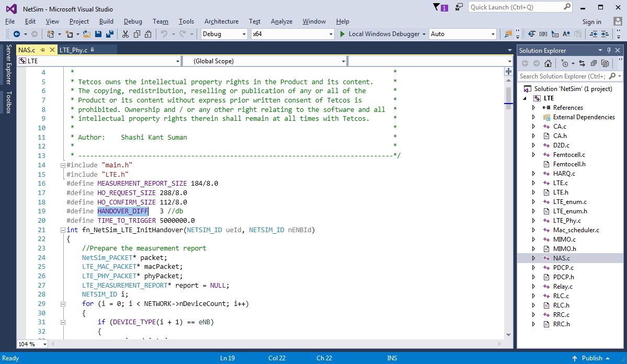The image size is (627, 364).
Task: Click Solution Explorer Home icon
Action: (x=548, y=63)
